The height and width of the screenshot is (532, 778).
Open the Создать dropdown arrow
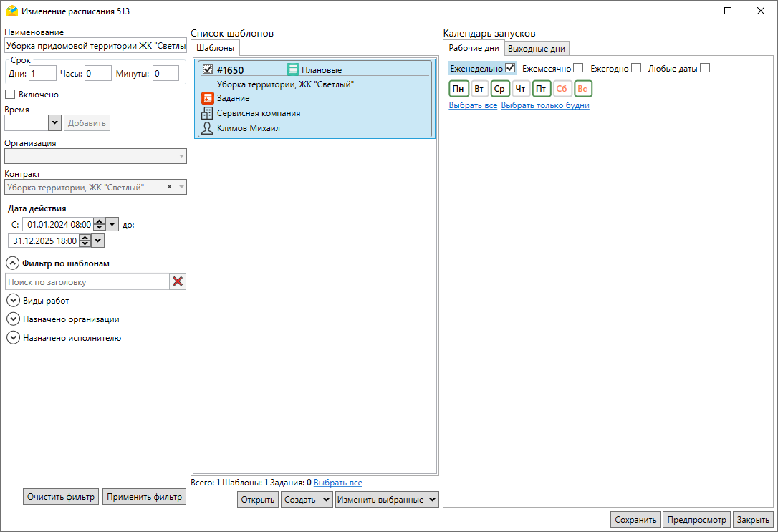(x=326, y=500)
